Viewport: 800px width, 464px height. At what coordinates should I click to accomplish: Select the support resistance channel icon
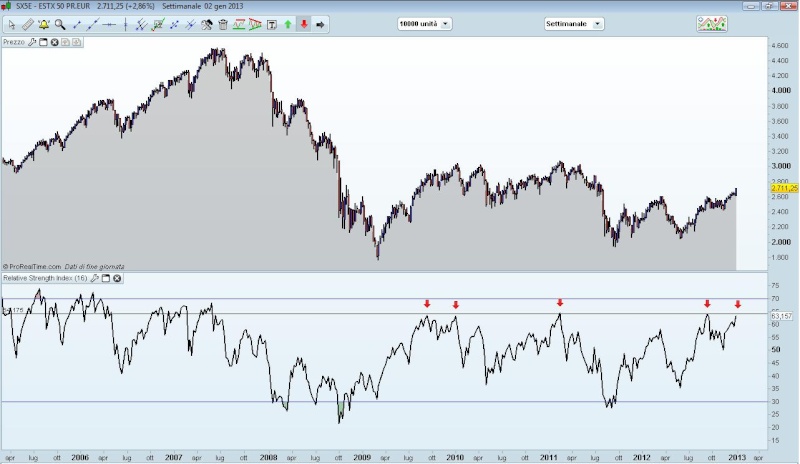click(x=239, y=25)
